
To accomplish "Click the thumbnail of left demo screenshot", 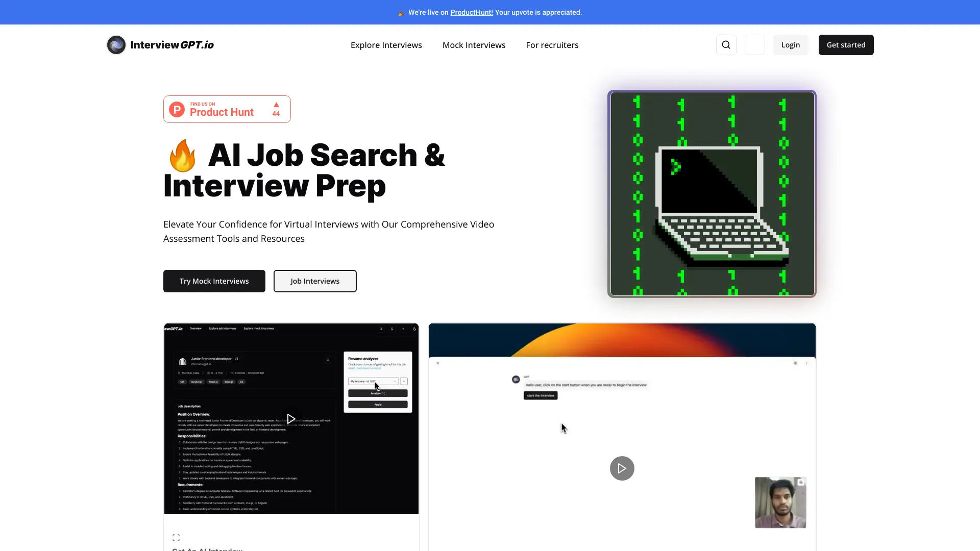I will (291, 418).
